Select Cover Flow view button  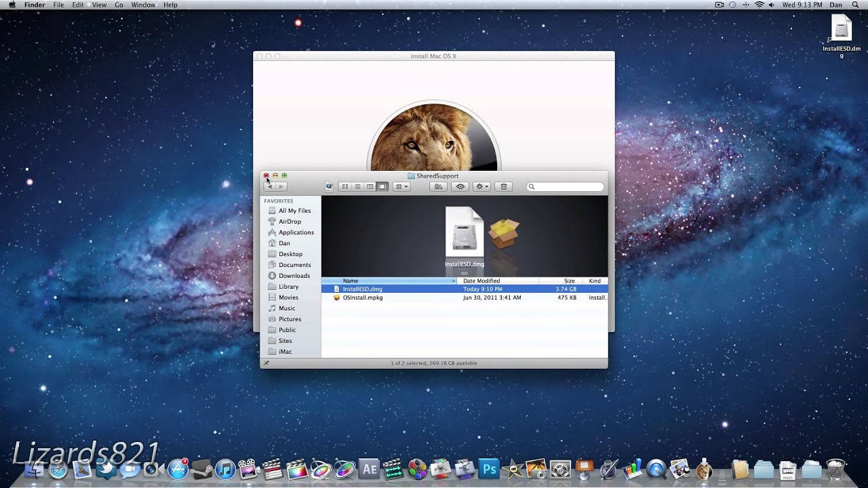pyautogui.click(x=382, y=186)
